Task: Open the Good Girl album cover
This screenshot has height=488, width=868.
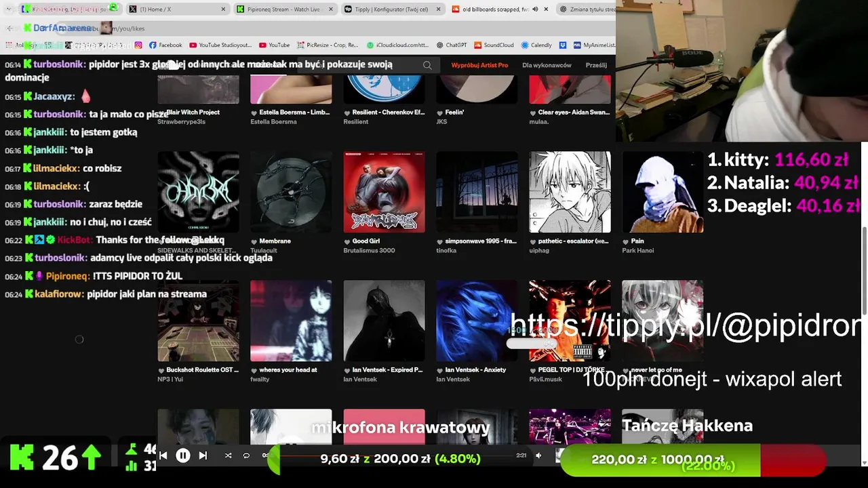Action: click(x=384, y=192)
